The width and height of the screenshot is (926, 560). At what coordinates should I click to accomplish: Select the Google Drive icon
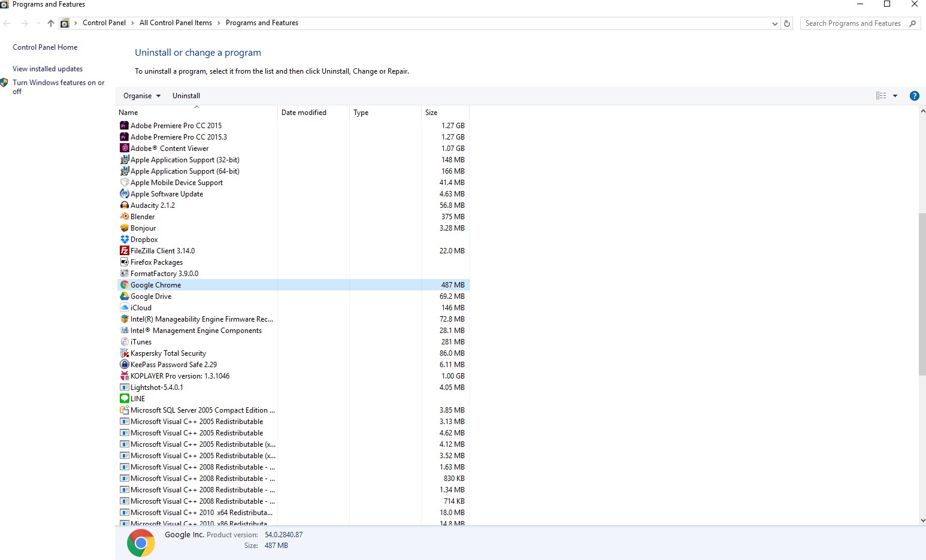124,296
